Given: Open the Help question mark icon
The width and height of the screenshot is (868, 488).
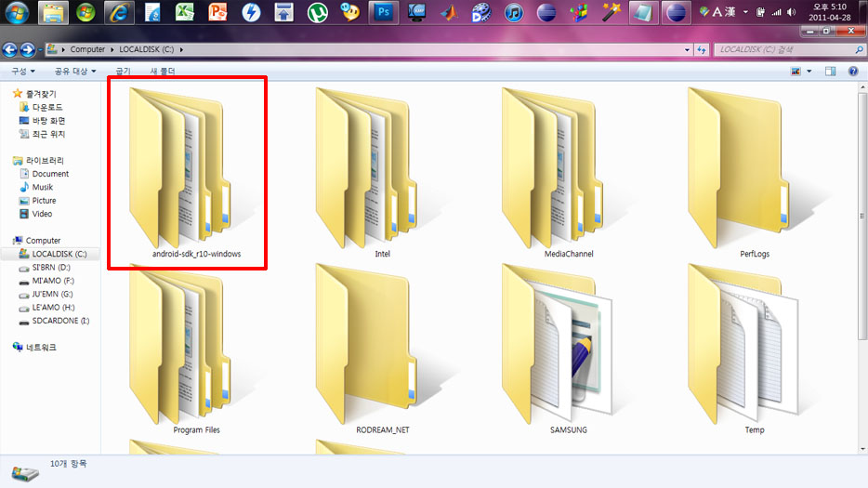Looking at the screenshot, I should coord(853,71).
